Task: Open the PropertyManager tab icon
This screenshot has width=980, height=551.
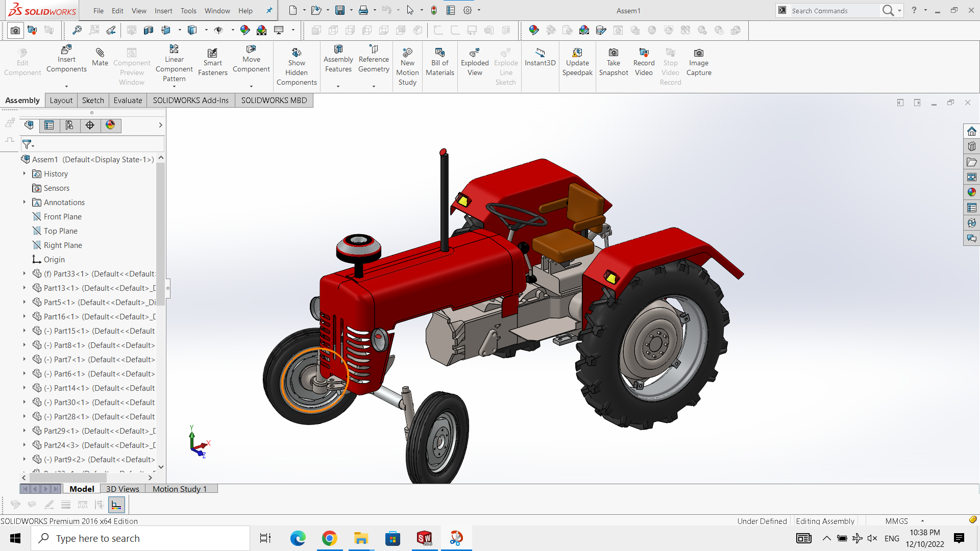Action: pos(49,125)
